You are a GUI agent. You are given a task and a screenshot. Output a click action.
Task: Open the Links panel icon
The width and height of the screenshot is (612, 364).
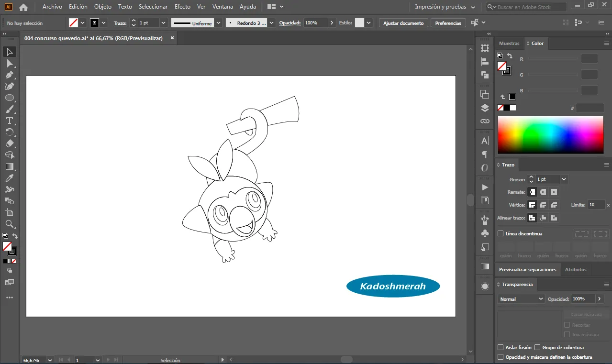click(485, 121)
